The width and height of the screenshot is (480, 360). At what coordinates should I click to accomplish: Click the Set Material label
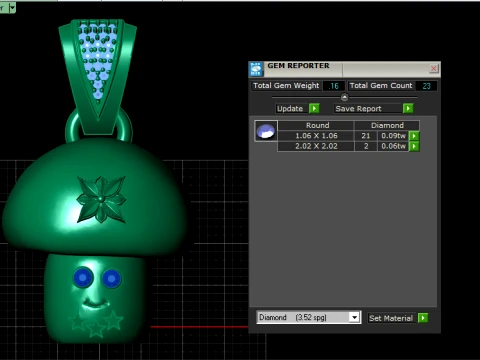click(x=391, y=318)
